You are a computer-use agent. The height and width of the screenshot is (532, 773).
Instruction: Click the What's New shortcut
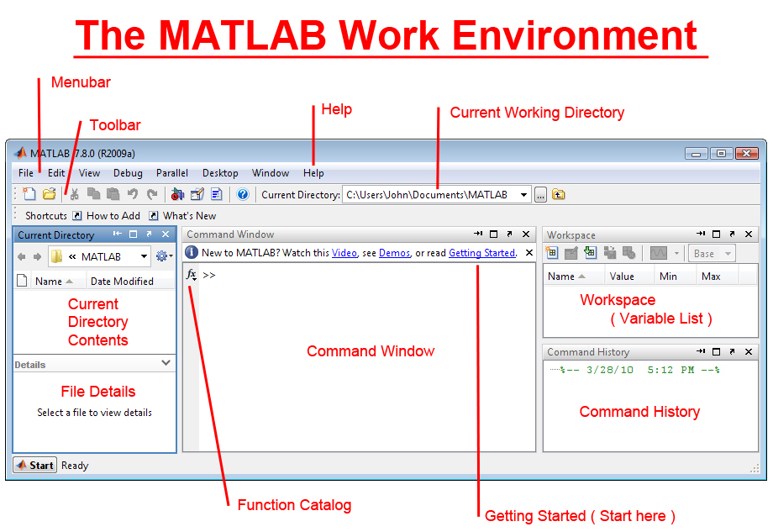[183, 215]
